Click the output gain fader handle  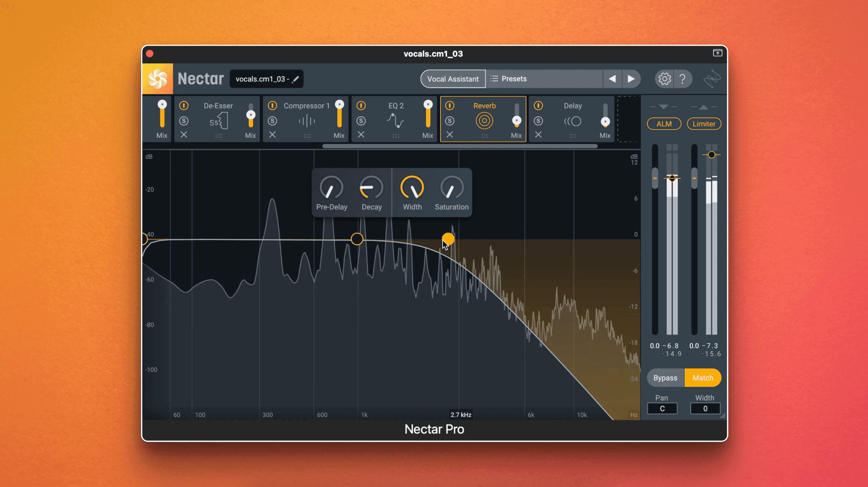pyautogui.click(x=694, y=178)
